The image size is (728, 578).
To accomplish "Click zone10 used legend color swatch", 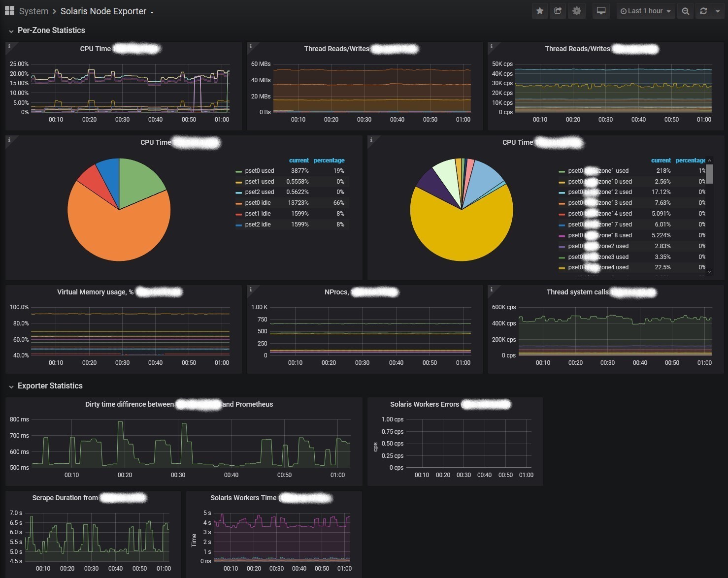I will coord(562,182).
